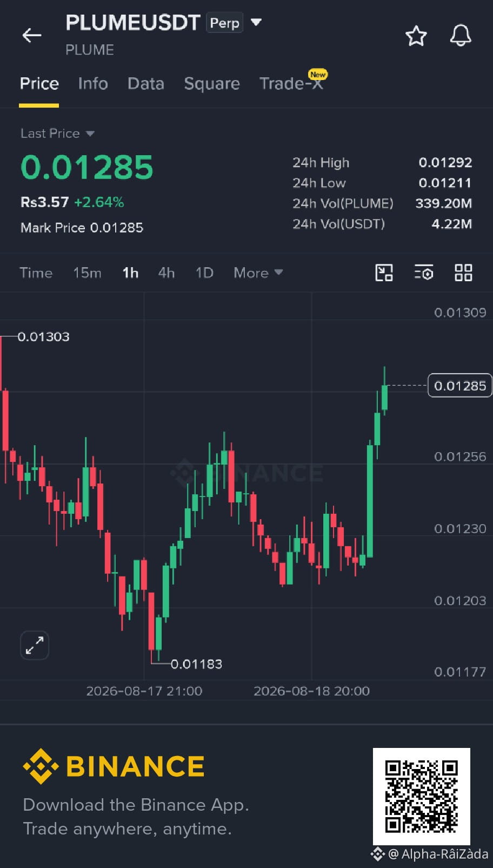
Task: Tap the Perp label badge
Action: (224, 23)
